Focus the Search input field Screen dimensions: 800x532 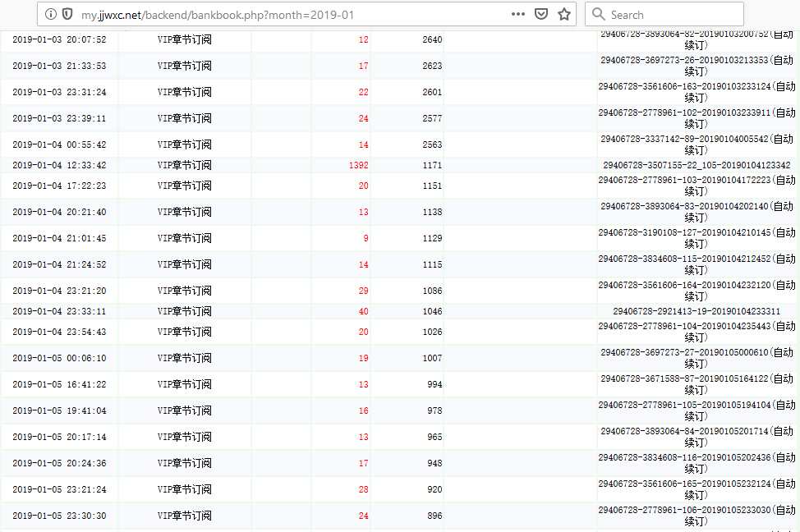664,14
